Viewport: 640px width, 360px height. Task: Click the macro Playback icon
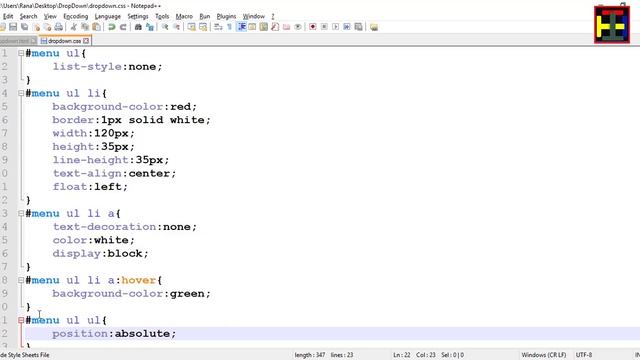336,27
